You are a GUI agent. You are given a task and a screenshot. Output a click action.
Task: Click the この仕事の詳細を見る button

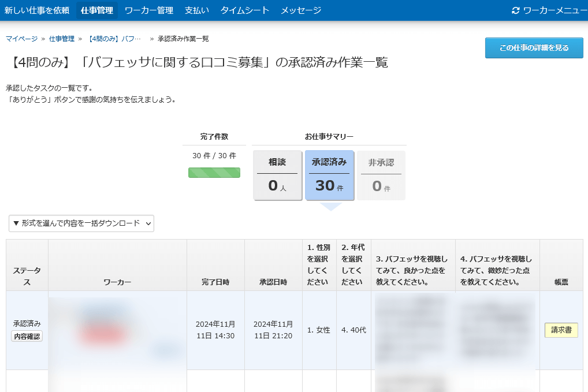pyautogui.click(x=534, y=47)
